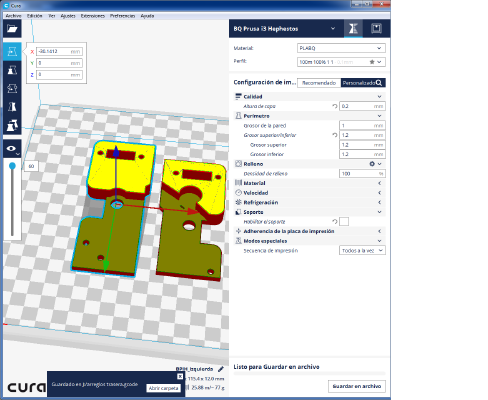The height and width of the screenshot is (400, 488).
Task: Expand the Velocidad section
Action: 379,193
